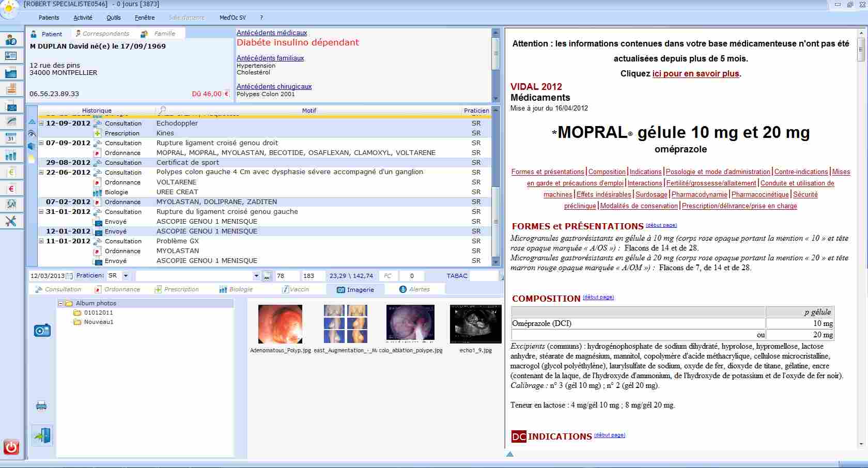The width and height of the screenshot is (868, 468).
Task: Click the camera capture icon
Action: [x=42, y=331]
